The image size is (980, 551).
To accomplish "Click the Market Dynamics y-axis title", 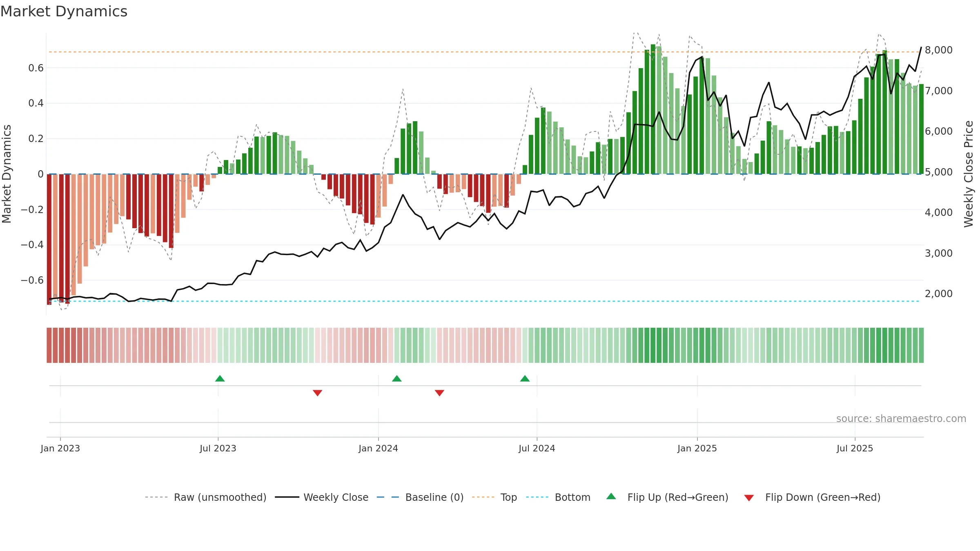I will [7, 174].
